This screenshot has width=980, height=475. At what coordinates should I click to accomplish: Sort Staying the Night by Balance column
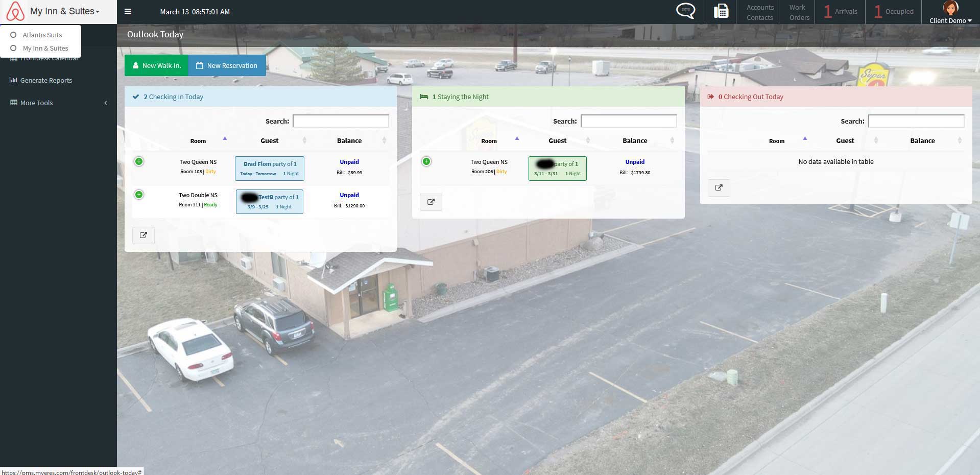tap(635, 140)
